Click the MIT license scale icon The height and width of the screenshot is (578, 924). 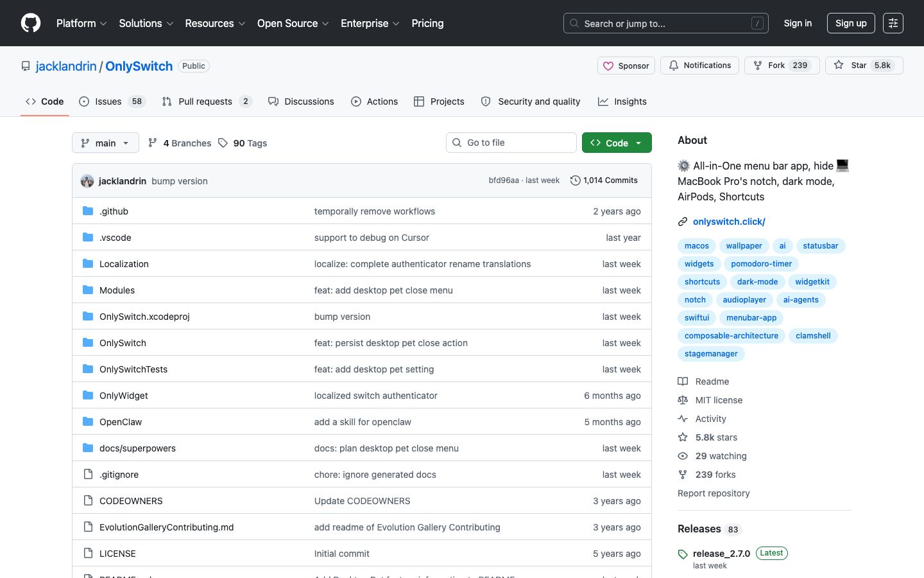point(683,400)
